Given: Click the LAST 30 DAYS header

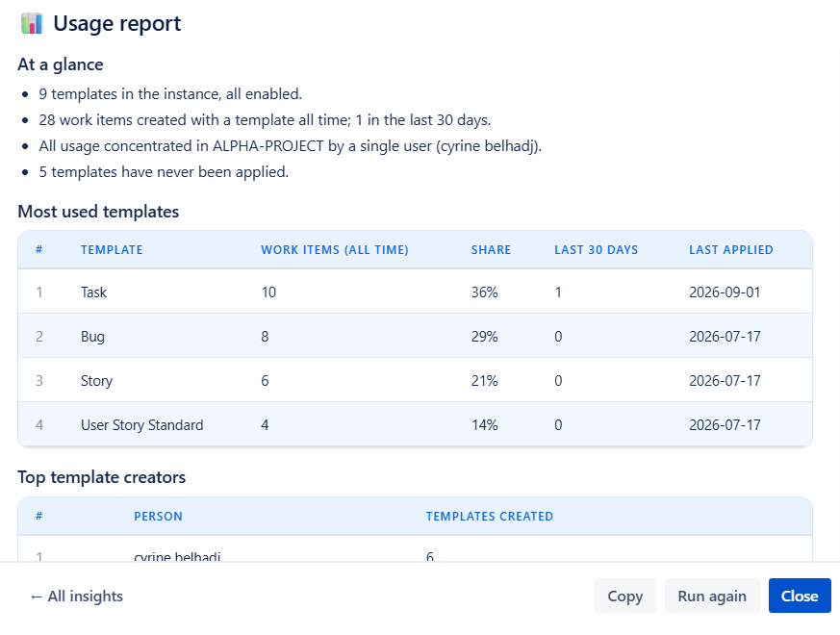Looking at the screenshot, I should [597, 250].
